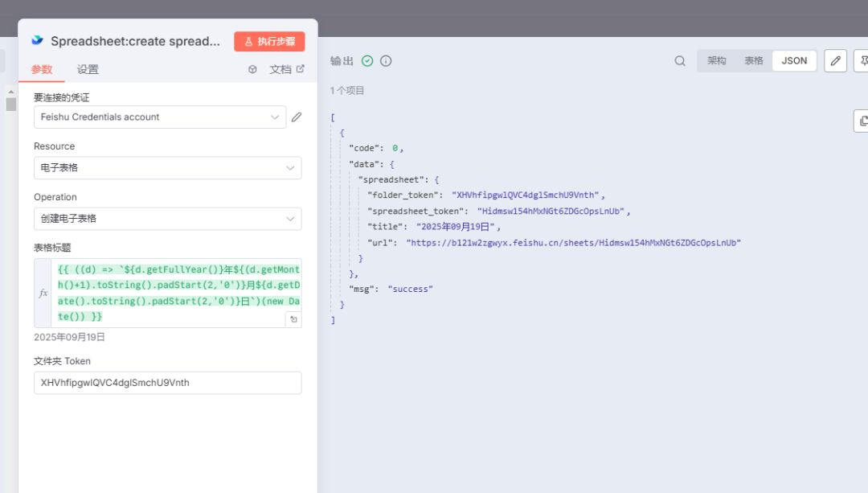The height and width of the screenshot is (493, 868).
Task: Click the edit output pencil button
Action: (x=835, y=61)
